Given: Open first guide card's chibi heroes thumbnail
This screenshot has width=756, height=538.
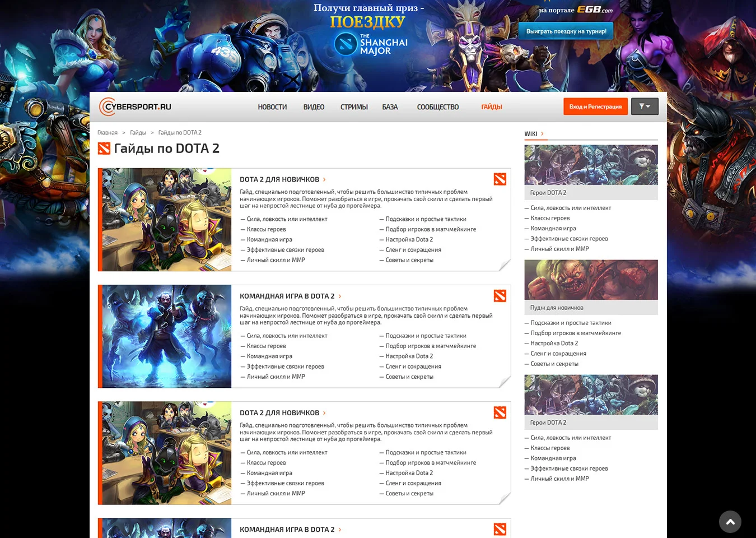Looking at the screenshot, I should [166, 220].
